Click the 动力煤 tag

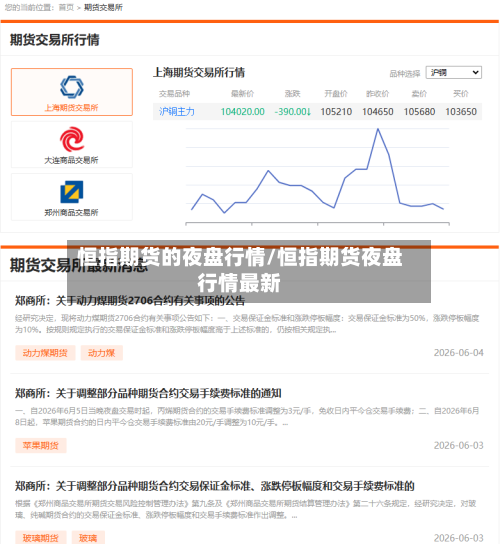pyautogui.click(x=102, y=353)
